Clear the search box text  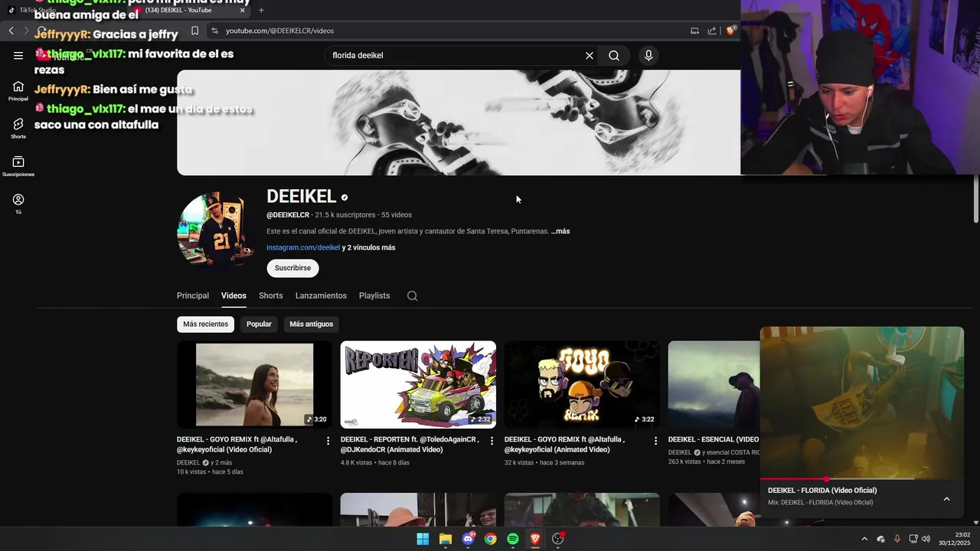click(590, 55)
